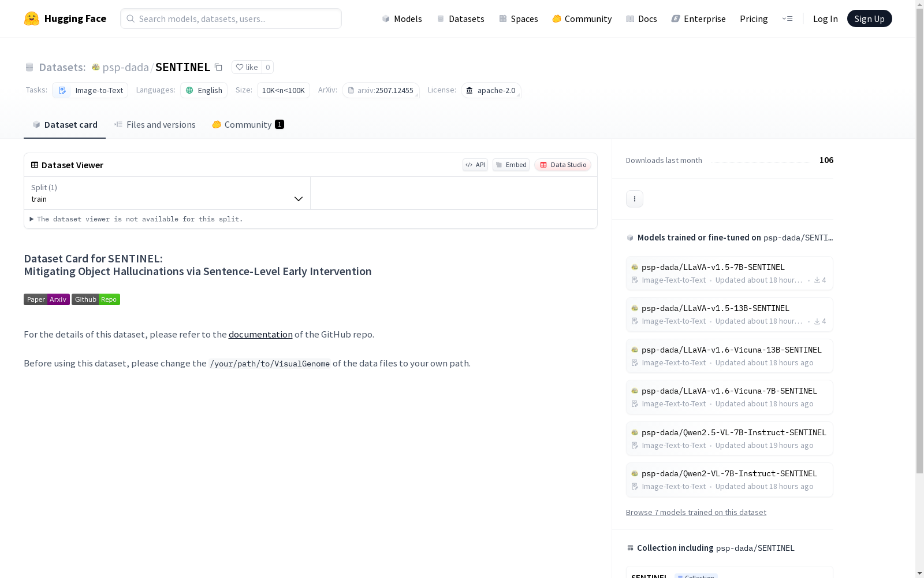Focus the search models, datasets, users field
924x578 pixels.
point(231,18)
